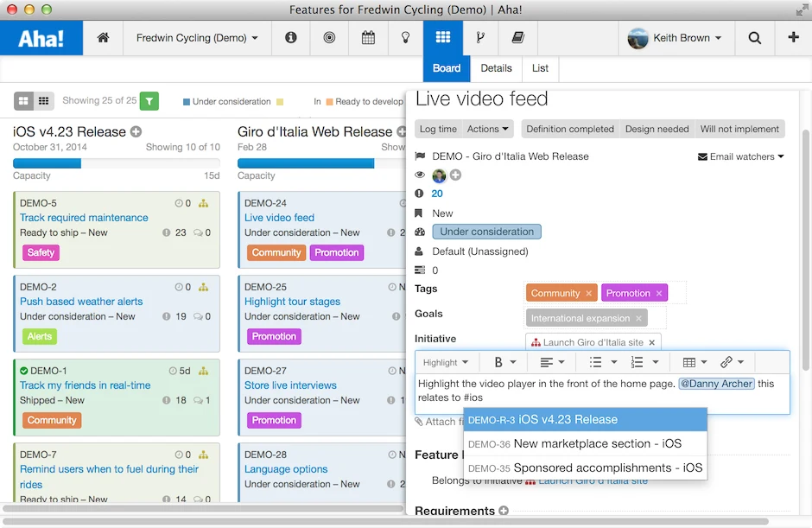
Task: Open numbered list dropdown
Action: tap(644, 362)
